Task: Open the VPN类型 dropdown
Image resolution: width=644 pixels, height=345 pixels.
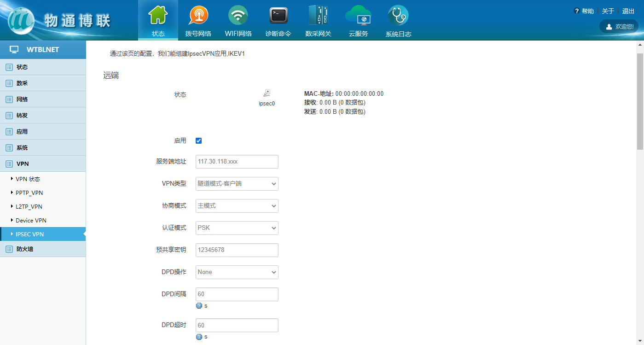Action: 237,184
